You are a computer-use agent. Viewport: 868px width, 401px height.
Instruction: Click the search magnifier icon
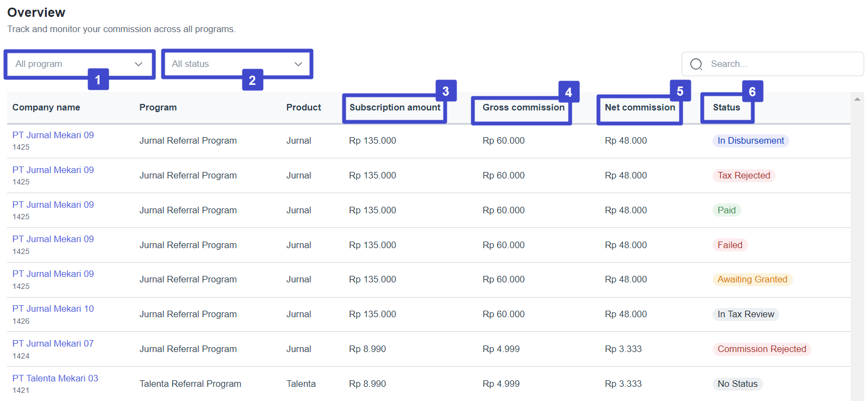(x=696, y=64)
